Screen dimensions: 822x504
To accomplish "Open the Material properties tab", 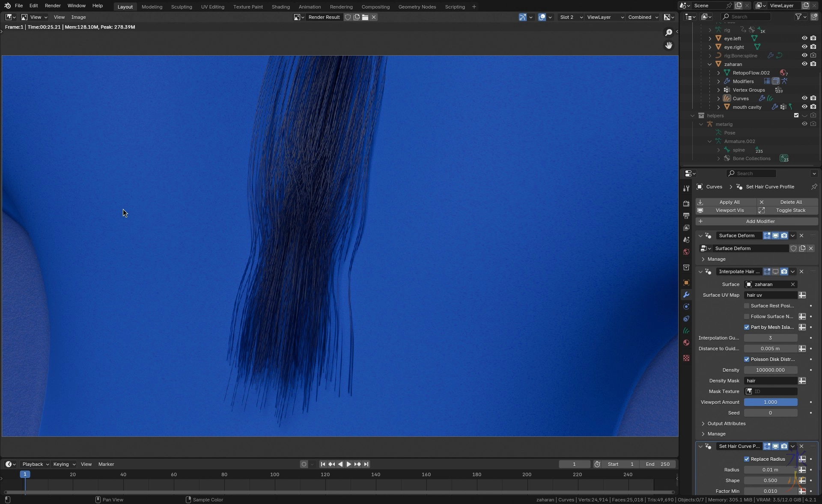I will 686,343.
